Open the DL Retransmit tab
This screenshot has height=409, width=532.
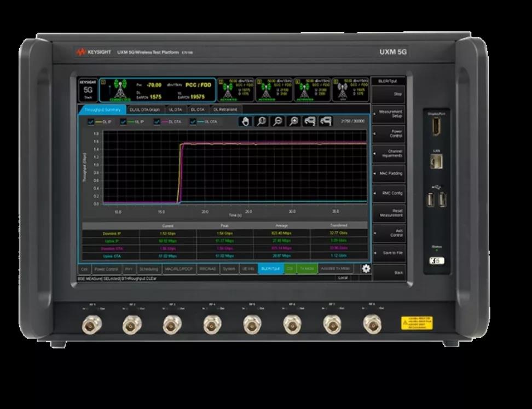225,110
